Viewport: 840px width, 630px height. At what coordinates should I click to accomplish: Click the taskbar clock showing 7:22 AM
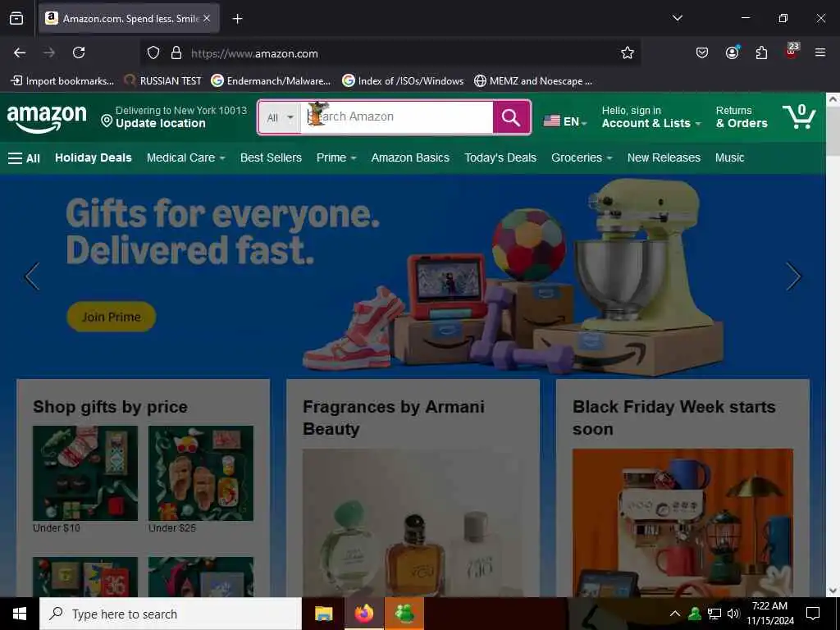point(769,614)
